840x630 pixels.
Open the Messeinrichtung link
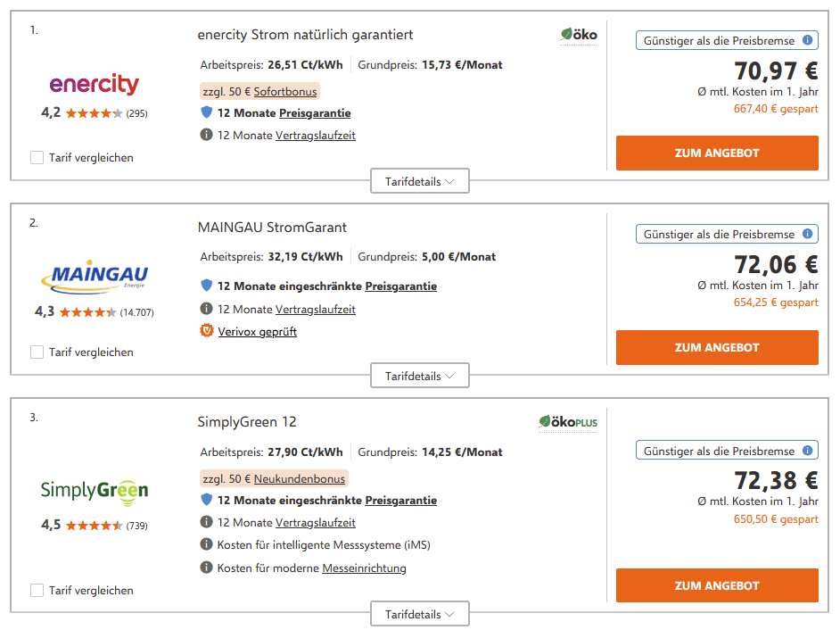click(x=365, y=568)
